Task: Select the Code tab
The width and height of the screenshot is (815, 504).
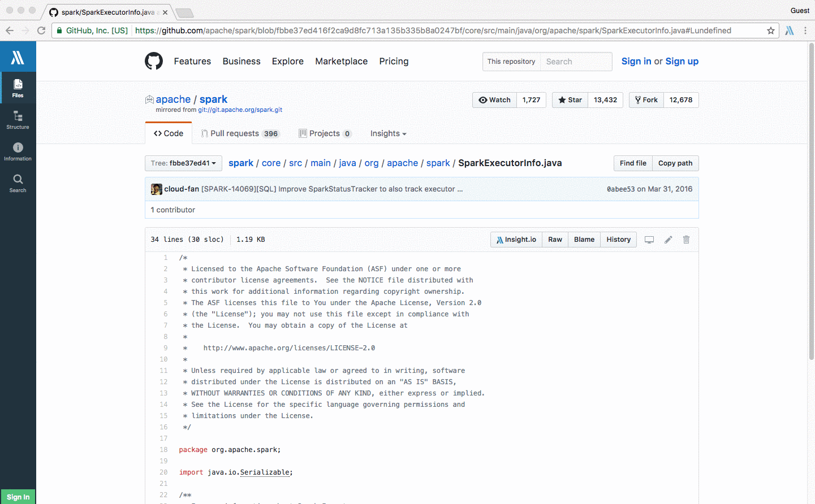Action: [169, 133]
